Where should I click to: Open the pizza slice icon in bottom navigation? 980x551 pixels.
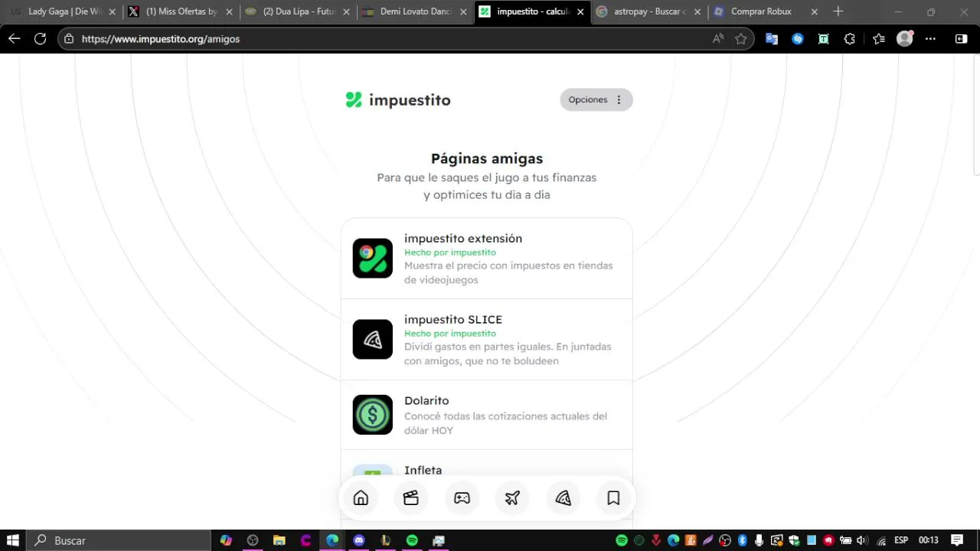pyautogui.click(x=563, y=498)
